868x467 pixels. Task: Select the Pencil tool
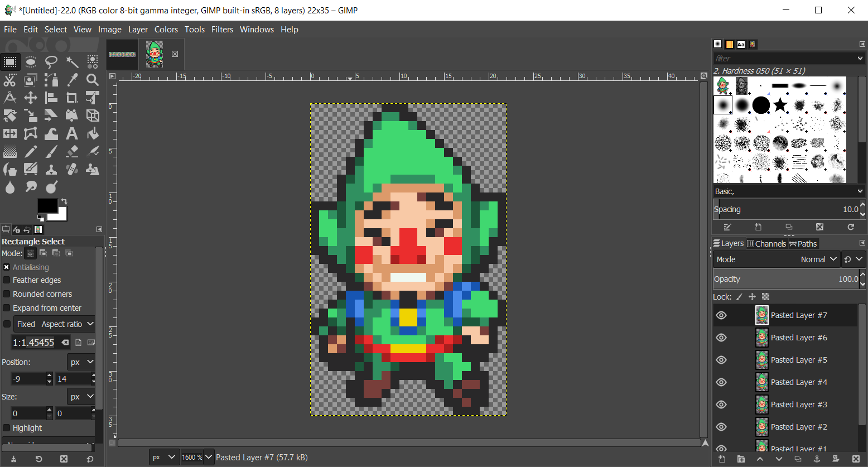tap(31, 152)
